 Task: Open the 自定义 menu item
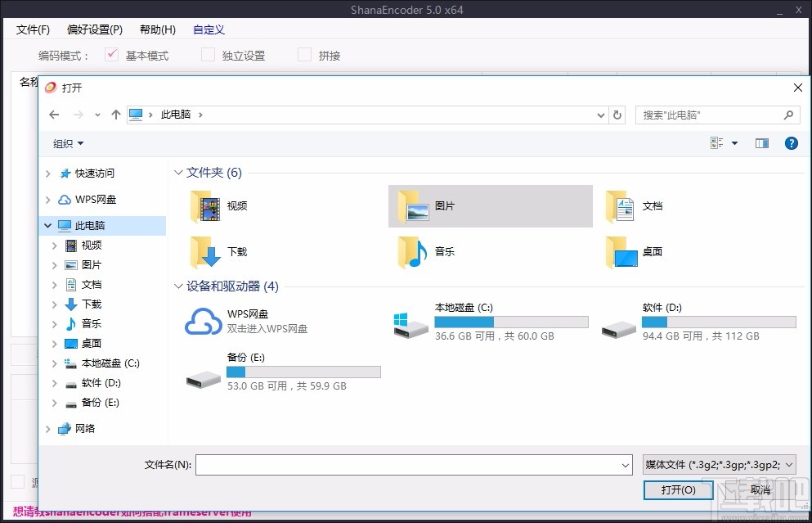tap(209, 29)
